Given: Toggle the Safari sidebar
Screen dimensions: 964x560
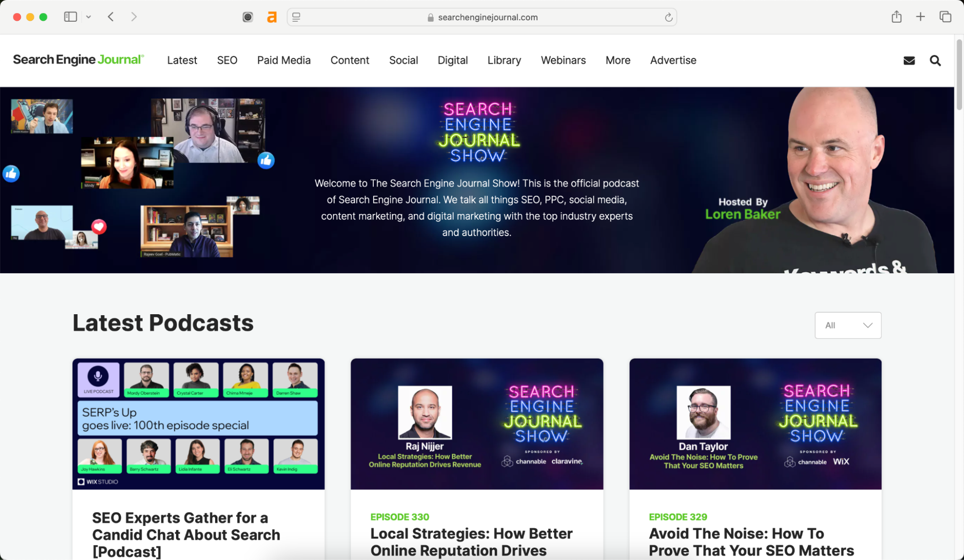Looking at the screenshot, I should pos(70,16).
